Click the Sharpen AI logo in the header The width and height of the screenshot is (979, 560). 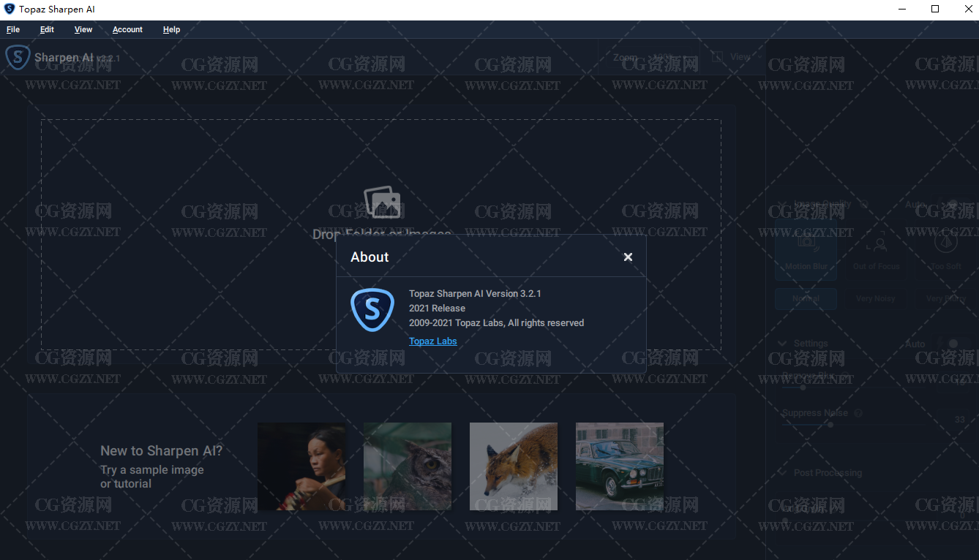[x=18, y=58]
